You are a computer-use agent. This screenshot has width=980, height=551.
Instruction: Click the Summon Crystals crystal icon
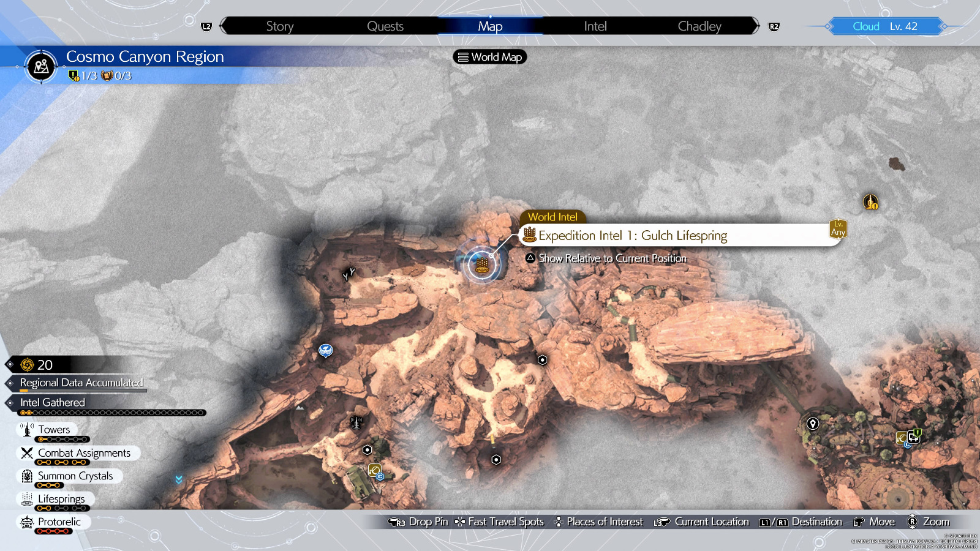(26, 476)
